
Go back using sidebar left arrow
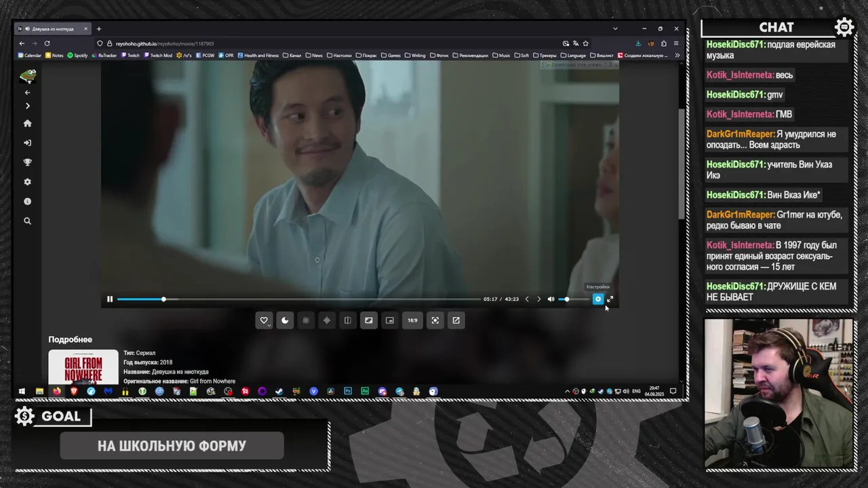(x=27, y=92)
